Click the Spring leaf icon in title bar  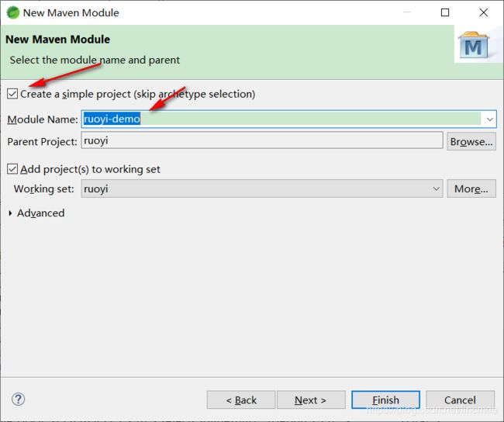tap(12, 12)
